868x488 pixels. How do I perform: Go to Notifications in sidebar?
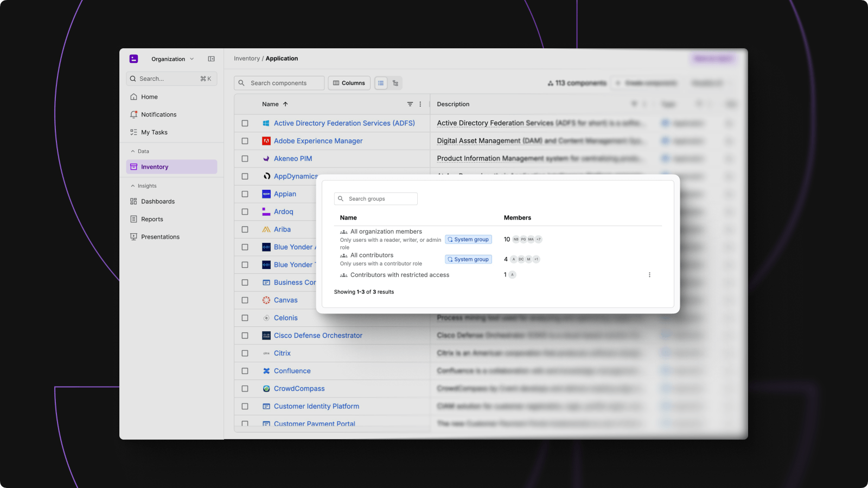pos(158,115)
